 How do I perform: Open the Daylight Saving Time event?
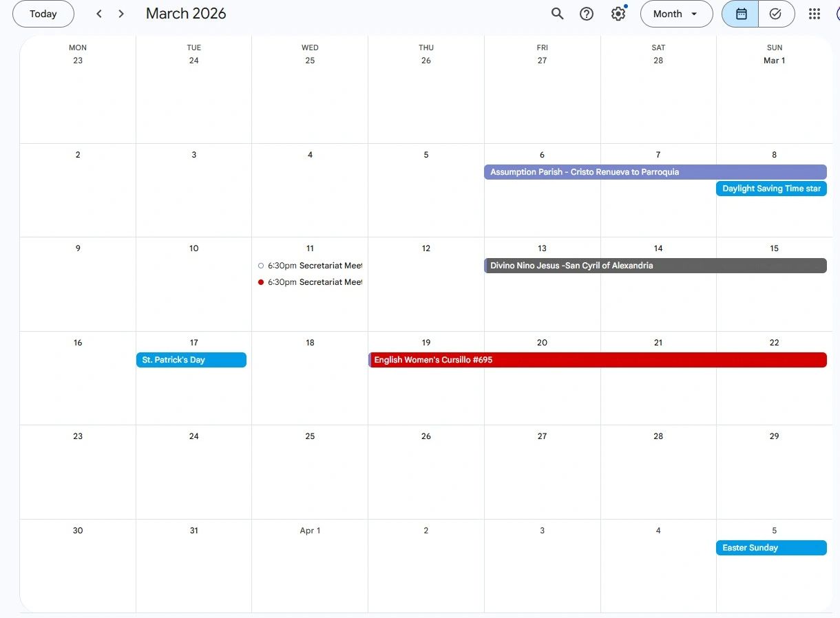(771, 189)
